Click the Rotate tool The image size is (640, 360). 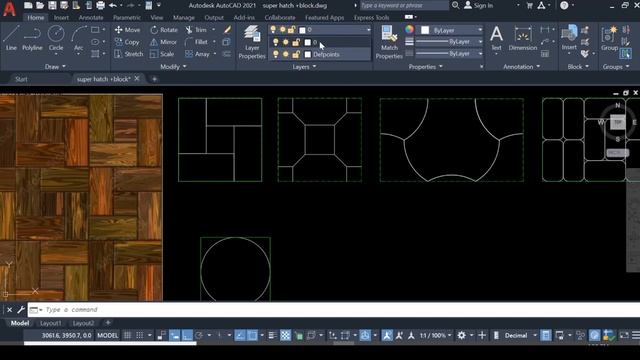(x=164, y=30)
